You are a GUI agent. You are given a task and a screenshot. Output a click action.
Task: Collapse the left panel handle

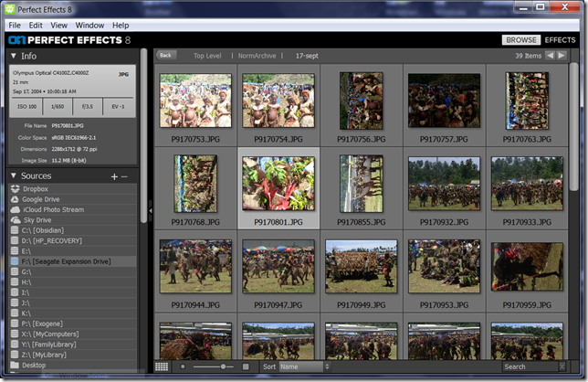point(151,211)
